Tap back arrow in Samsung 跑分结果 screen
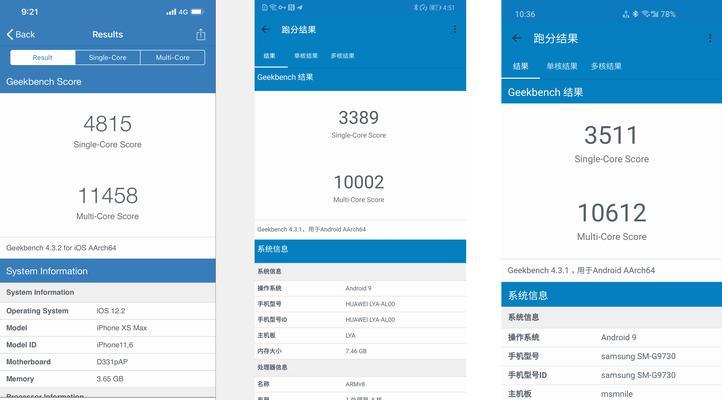 [x=517, y=39]
